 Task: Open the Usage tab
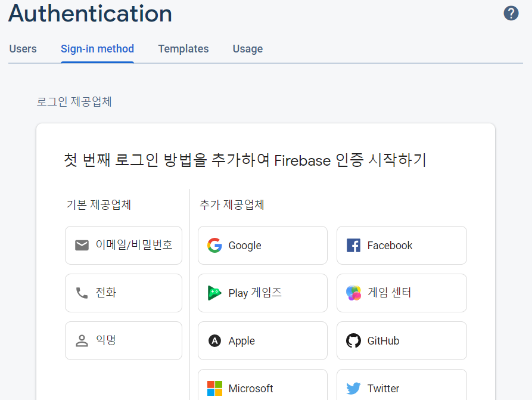tap(248, 49)
